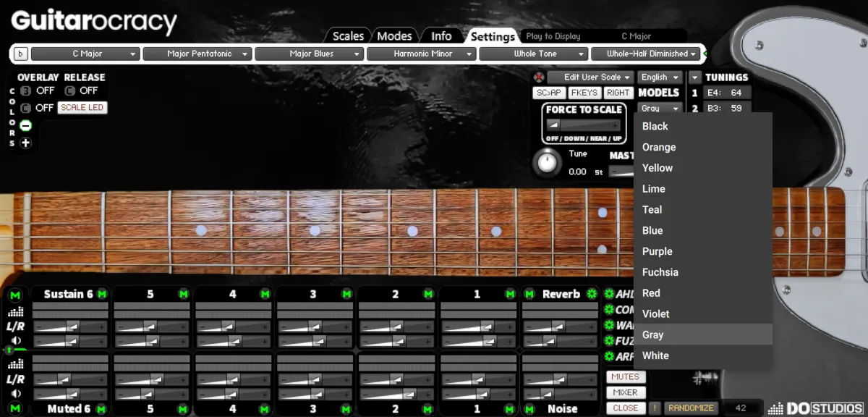Mute Sustain string 3 channel
Image resolution: width=868 pixels, height=417 pixels.
coord(346,294)
